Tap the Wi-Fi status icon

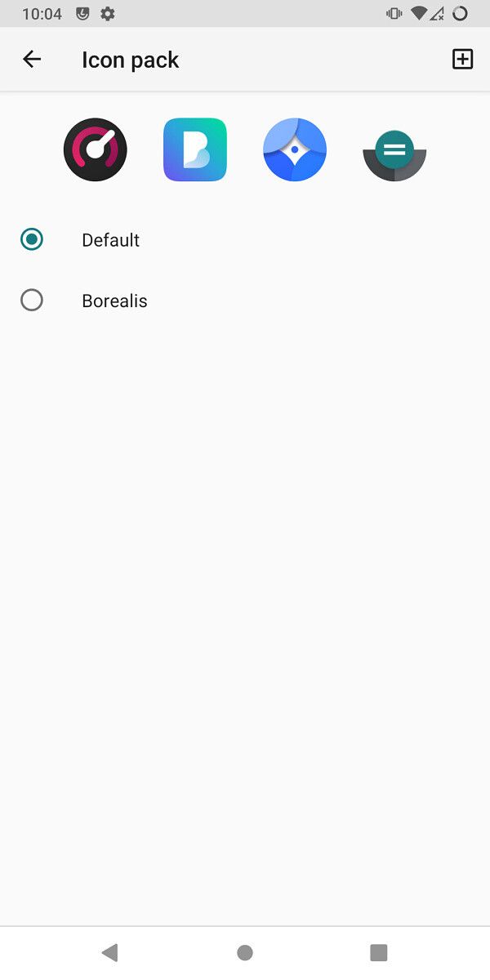[419, 13]
